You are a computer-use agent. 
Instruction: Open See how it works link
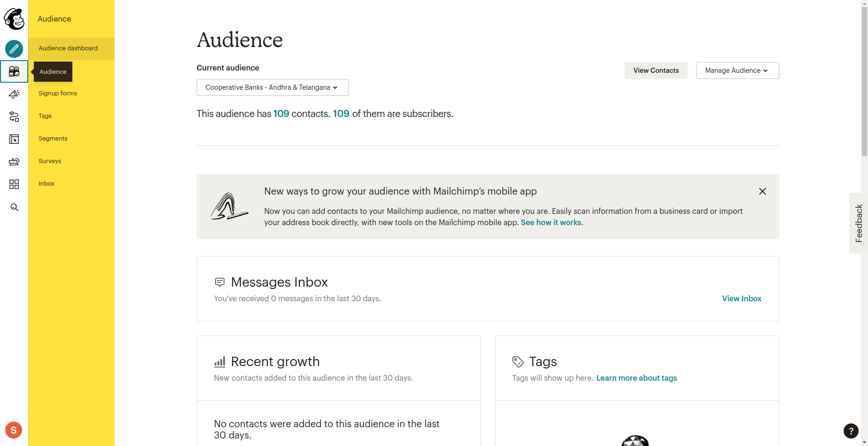(x=551, y=222)
